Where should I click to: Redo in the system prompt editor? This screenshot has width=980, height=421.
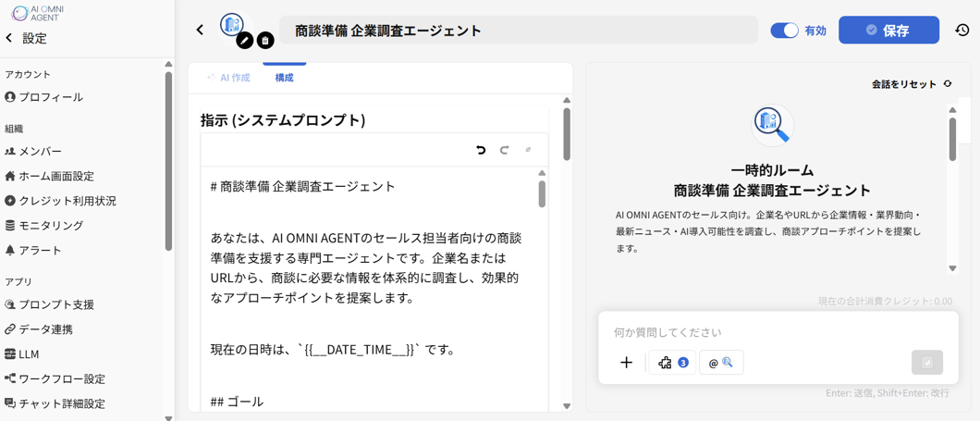pyautogui.click(x=505, y=150)
